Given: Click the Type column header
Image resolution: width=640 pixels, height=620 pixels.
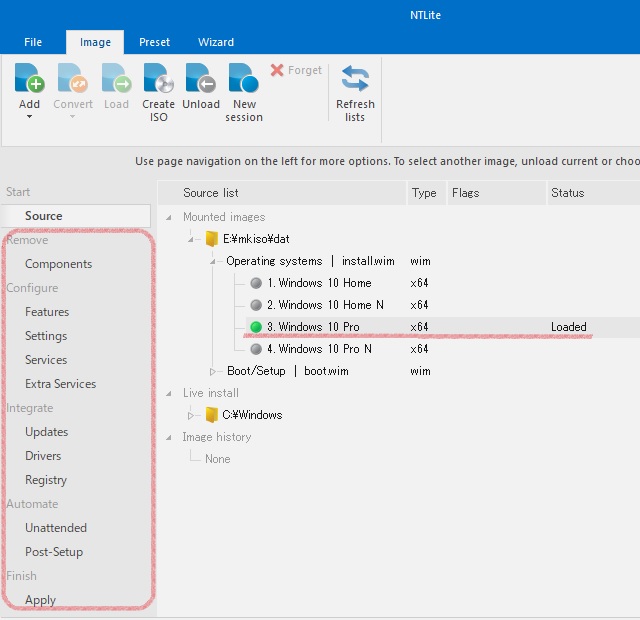Looking at the screenshot, I should [427, 193].
